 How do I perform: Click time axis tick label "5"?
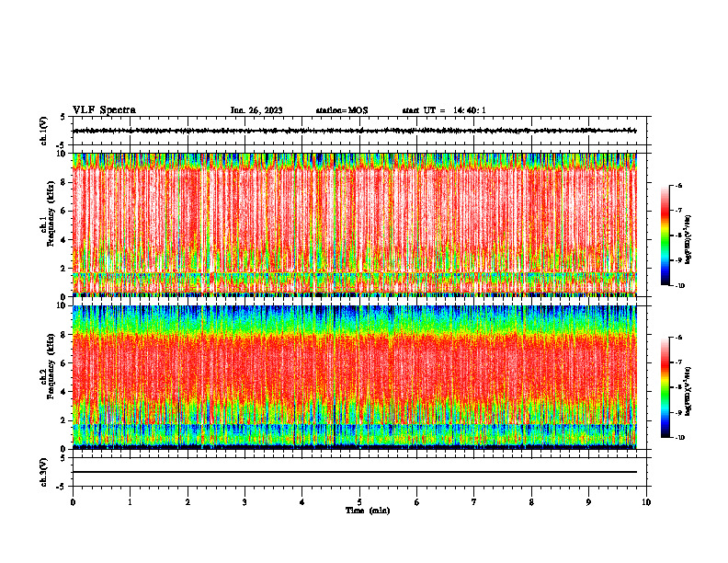click(x=359, y=502)
